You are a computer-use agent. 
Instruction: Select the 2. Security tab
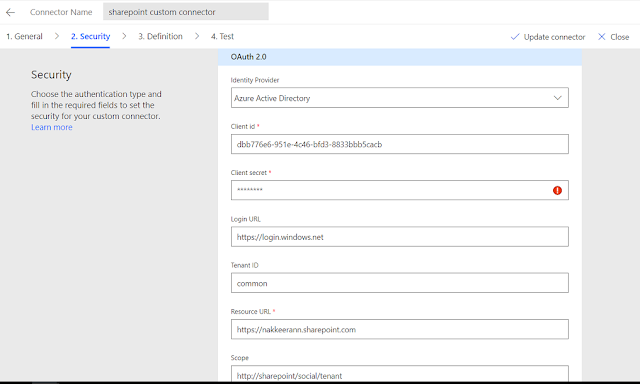[x=90, y=36]
